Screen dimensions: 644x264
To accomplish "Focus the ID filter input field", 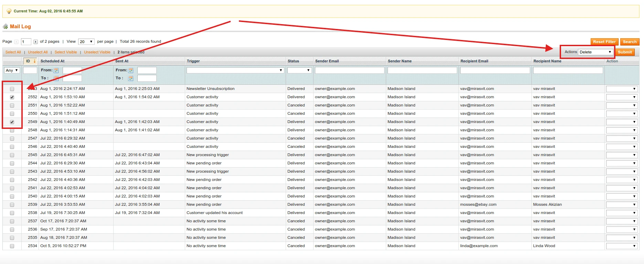I will [x=30, y=70].
